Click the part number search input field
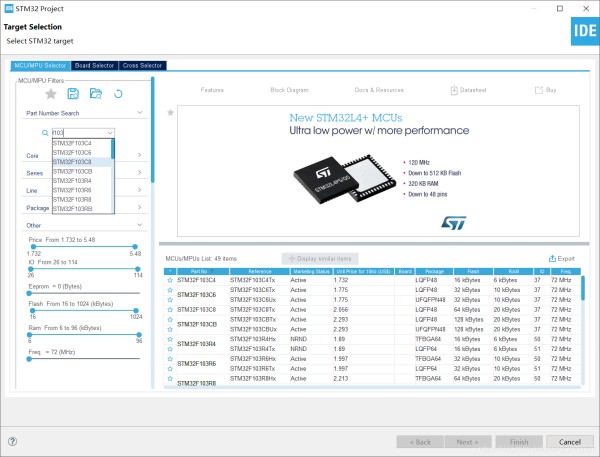The height and width of the screenshot is (457, 600). (79, 133)
